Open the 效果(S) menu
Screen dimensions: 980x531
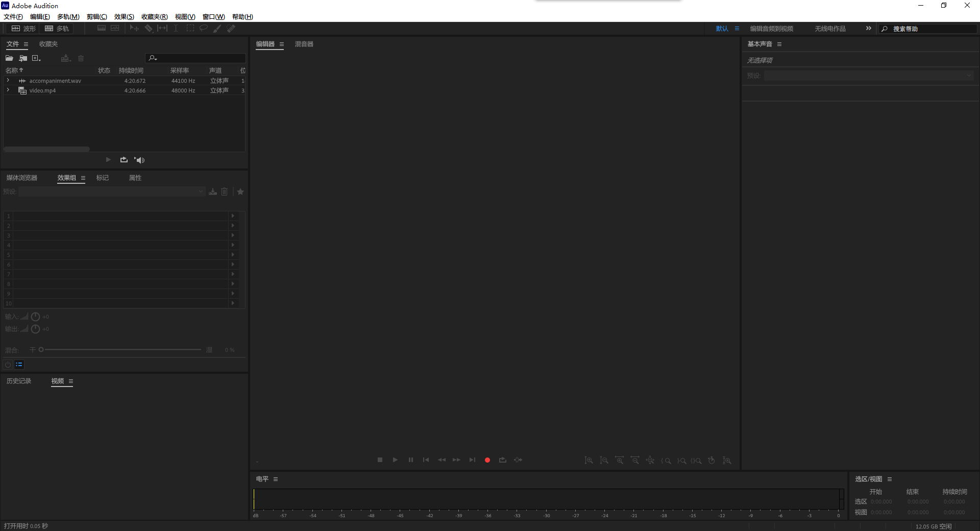pyautogui.click(x=124, y=17)
